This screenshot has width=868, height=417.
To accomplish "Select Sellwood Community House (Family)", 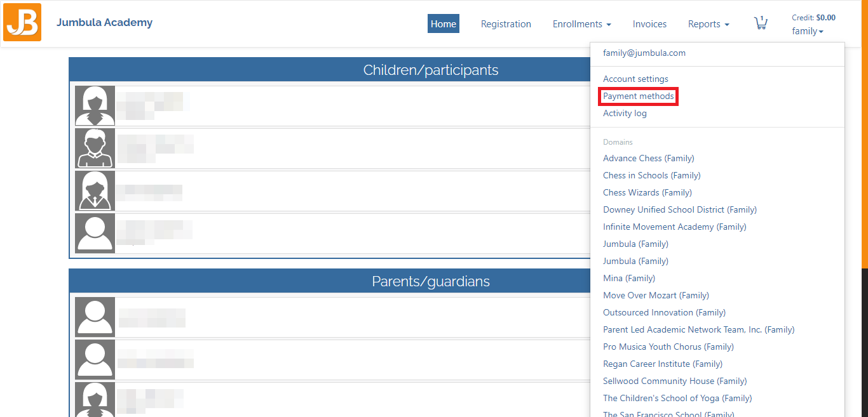I will pyautogui.click(x=675, y=381).
